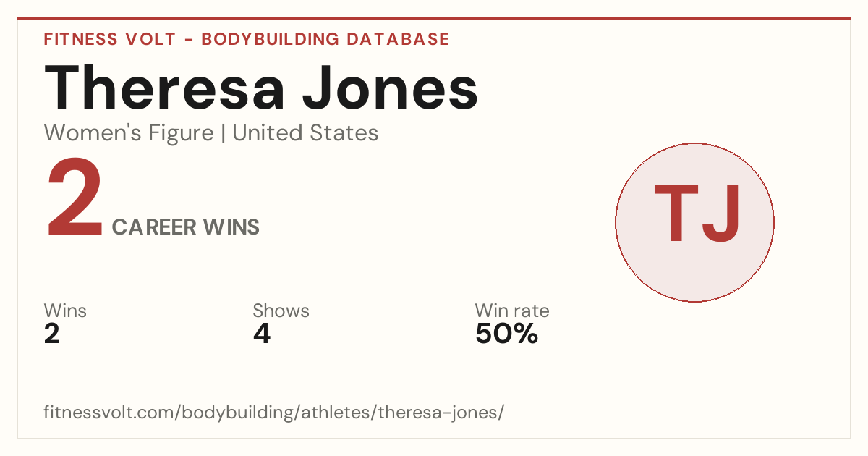
Task: Open the fitnessvolt.com athlete URL
Action: (274, 413)
